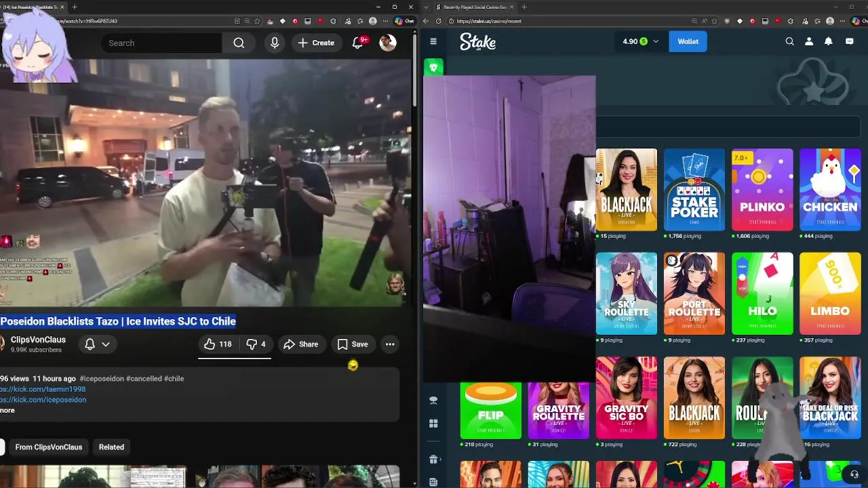
Task: Open the Stake chat bubble icon
Action: click(x=849, y=41)
